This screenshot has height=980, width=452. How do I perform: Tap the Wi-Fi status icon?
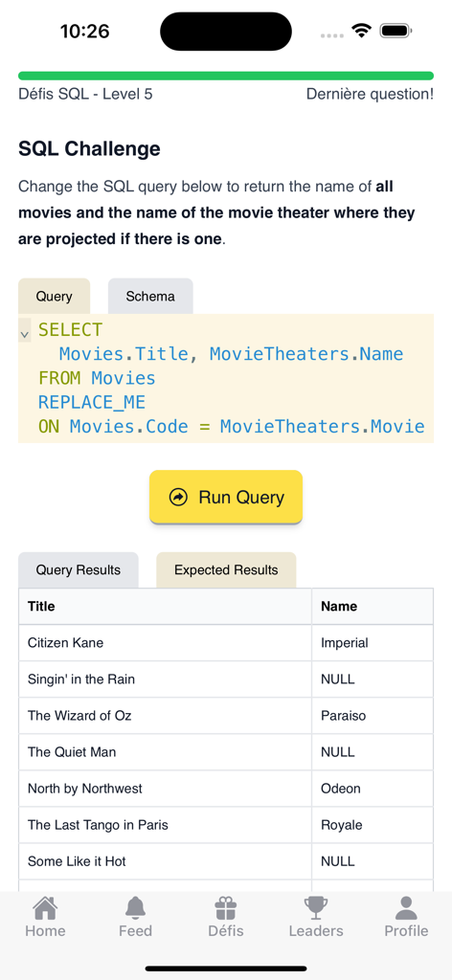pos(361,31)
